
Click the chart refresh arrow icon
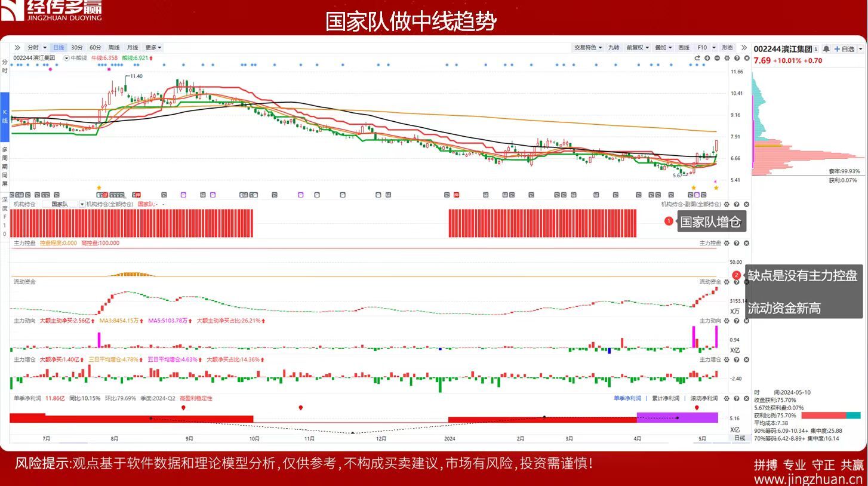[x=697, y=58]
